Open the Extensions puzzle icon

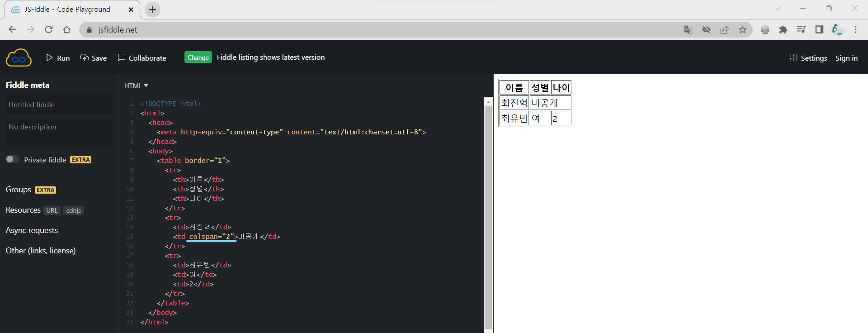[783, 29]
